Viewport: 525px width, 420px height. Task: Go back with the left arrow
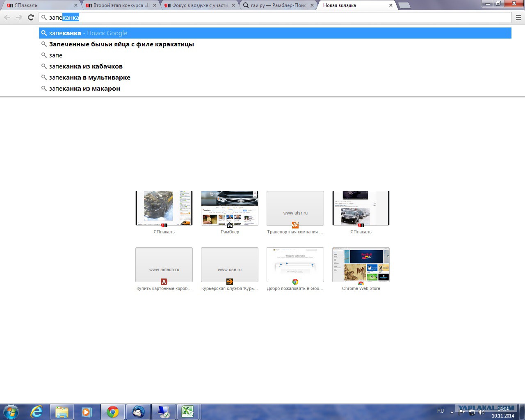7,17
